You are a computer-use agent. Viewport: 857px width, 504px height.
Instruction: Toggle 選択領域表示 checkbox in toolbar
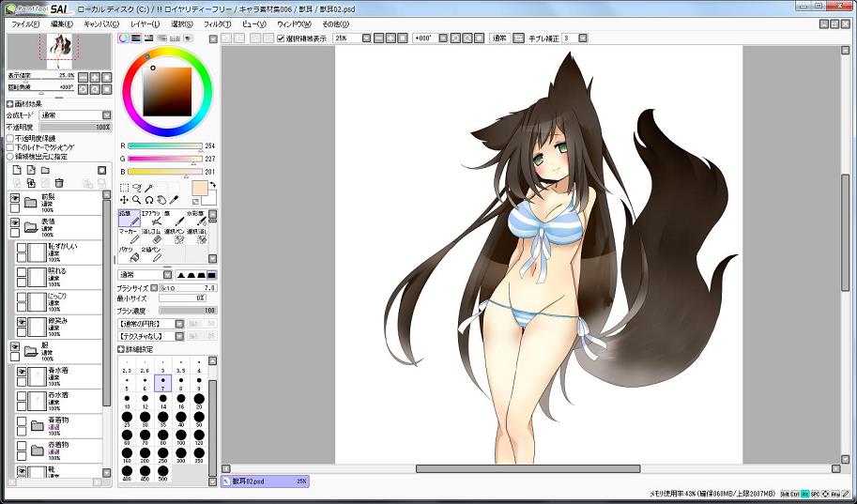[x=281, y=38]
